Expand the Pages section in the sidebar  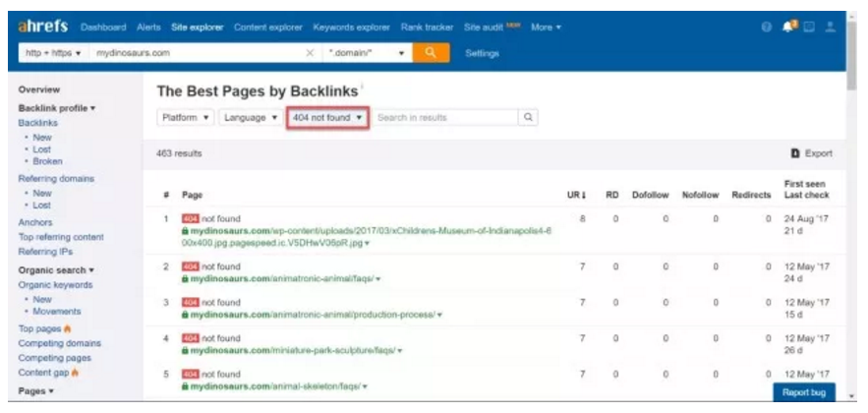(36, 390)
